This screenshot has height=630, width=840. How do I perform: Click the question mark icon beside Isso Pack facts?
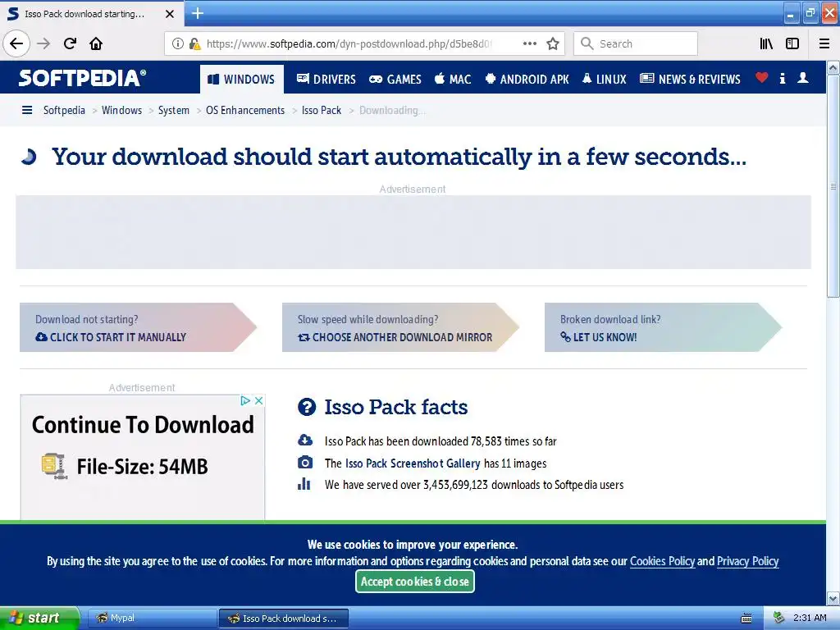(307, 407)
